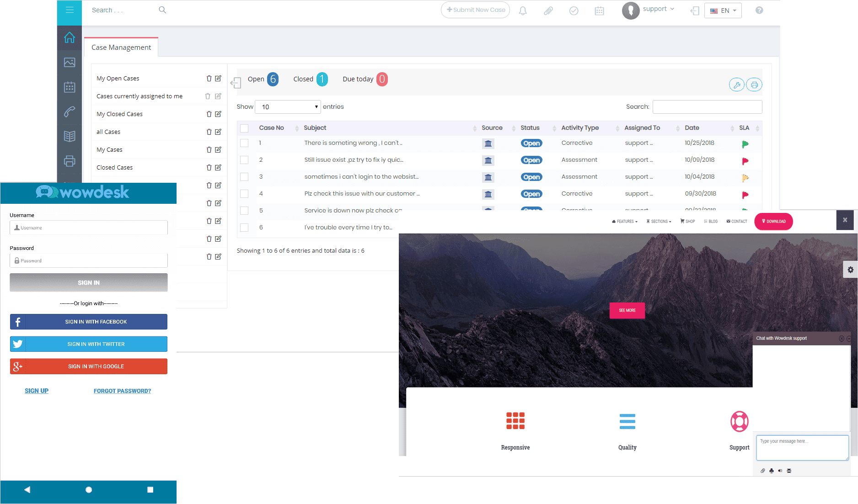Delete the My Closed Cases filter
The image size is (858, 504).
click(x=209, y=114)
